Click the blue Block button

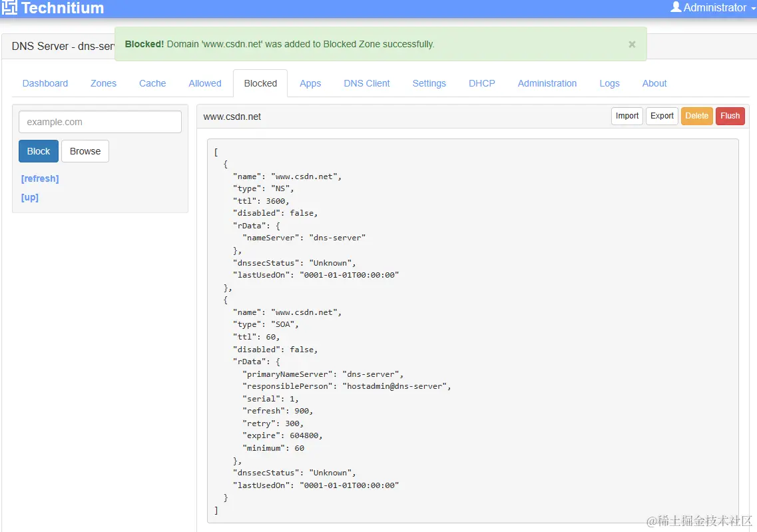coord(39,151)
